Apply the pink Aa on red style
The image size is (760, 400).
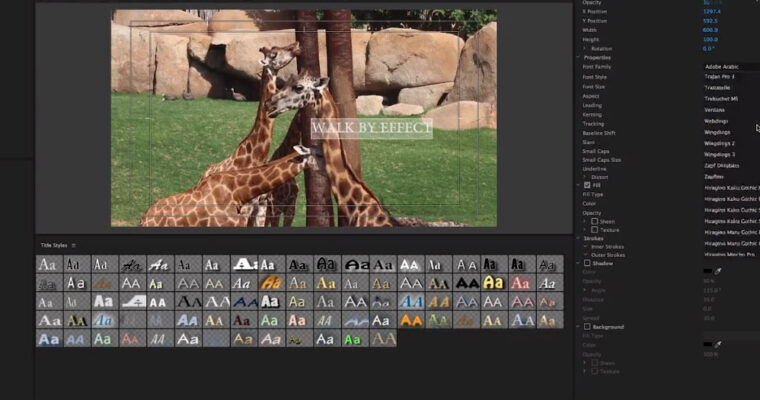[x=521, y=283]
